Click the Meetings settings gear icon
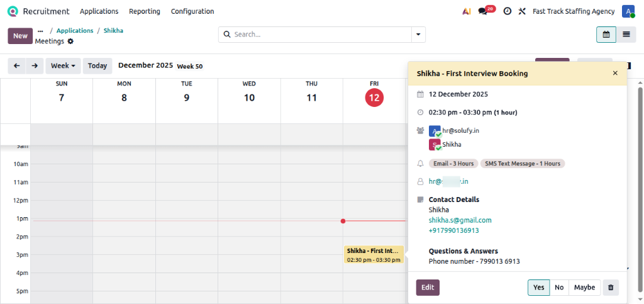Screen dimensions: 644x304 pos(70,42)
